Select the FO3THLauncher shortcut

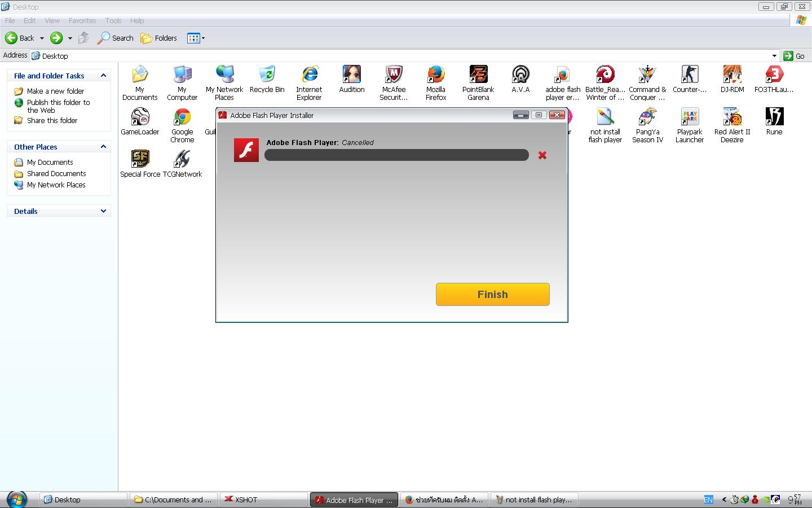(774, 80)
